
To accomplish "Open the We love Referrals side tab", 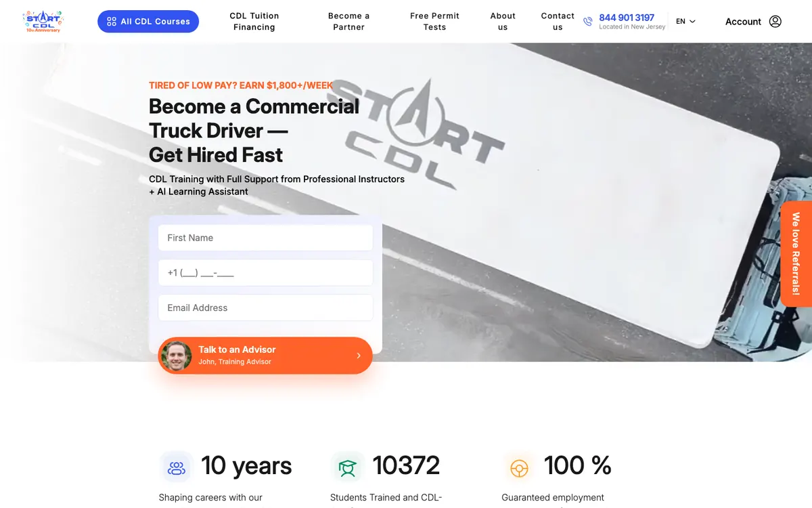I will 796,254.
